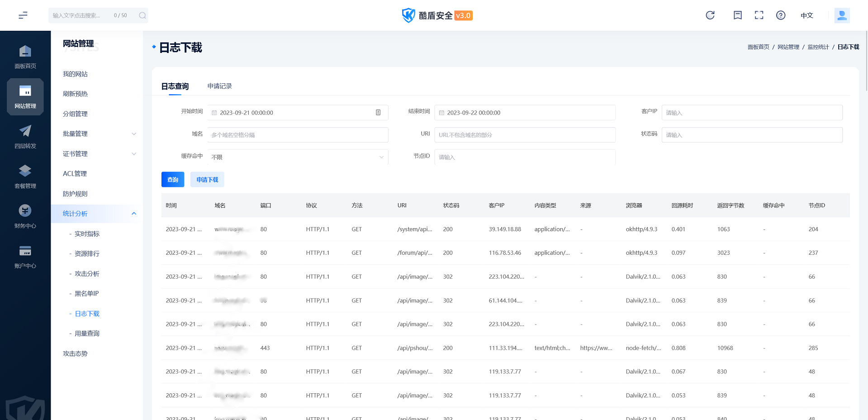The width and height of the screenshot is (868, 420).
Task: Click the 返回字节数 column header
Action: pos(730,205)
